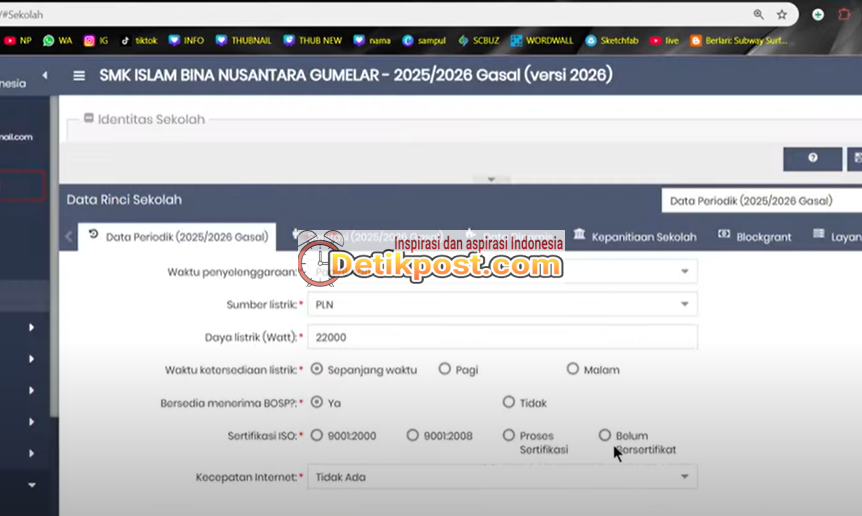Viewport: 862px width, 516px height.
Task: Switch to Kepanitiaan Sekolah tab
Action: [635, 237]
